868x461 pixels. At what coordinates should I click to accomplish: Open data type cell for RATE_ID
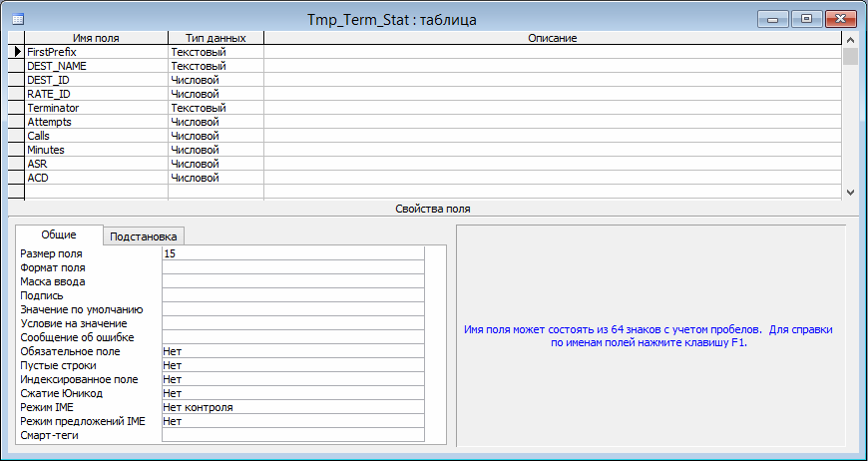[216, 94]
